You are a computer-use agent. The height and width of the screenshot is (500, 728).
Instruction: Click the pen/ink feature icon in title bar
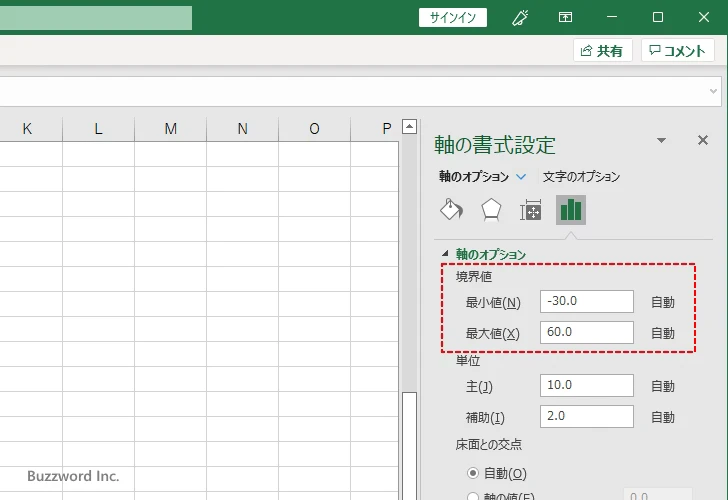point(520,18)
